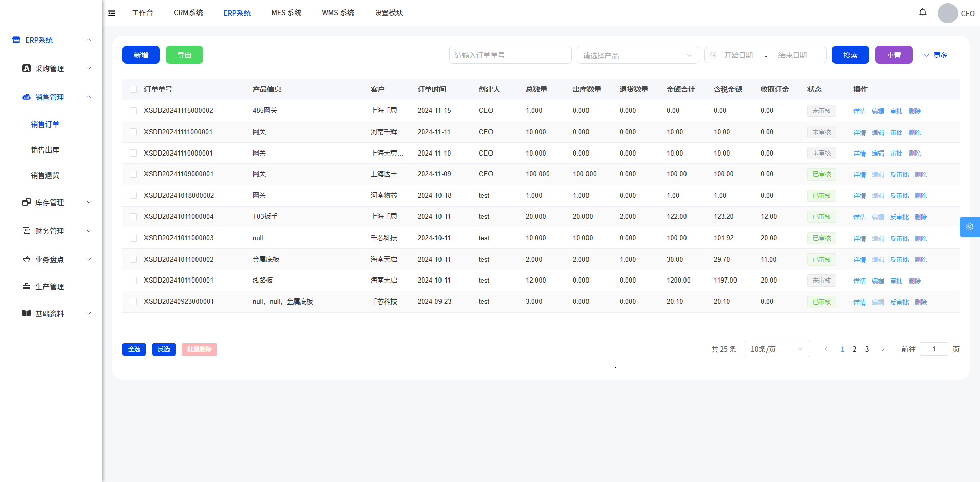Image resolution: width=980 pixels, height=482 pixels.
Task: Open 销售出库 in the sidebar
Action: pos(45,150)
